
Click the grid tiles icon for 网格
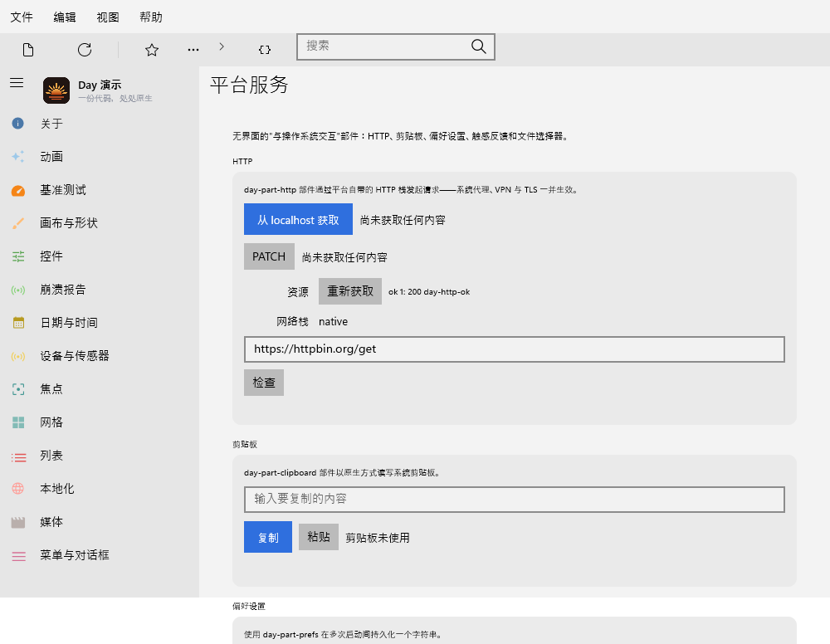coord(18,422)
